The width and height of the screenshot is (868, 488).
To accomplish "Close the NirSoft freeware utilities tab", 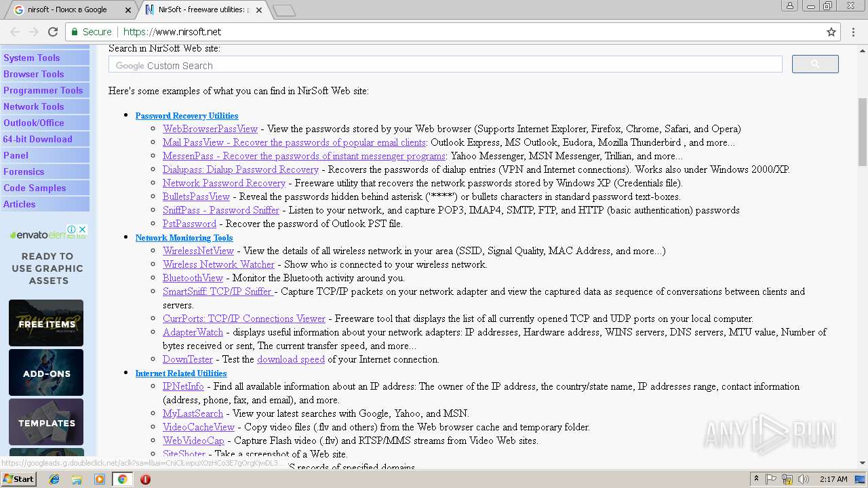I will 259,10.
